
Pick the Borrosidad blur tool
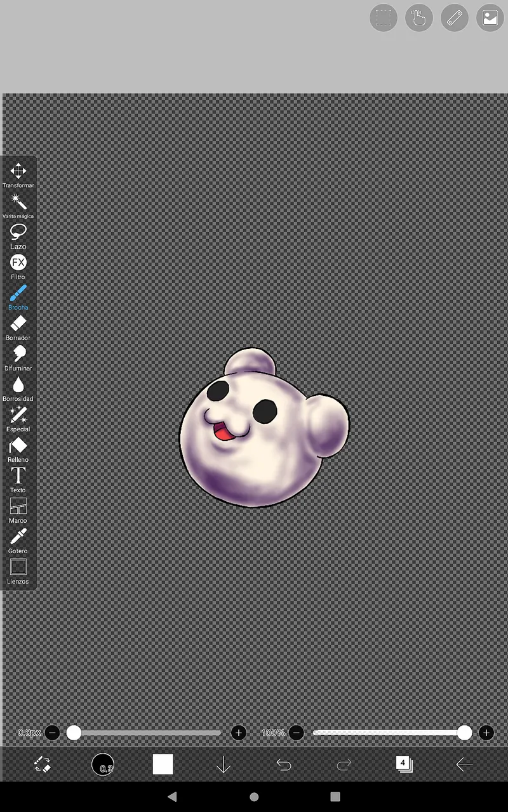18,388
